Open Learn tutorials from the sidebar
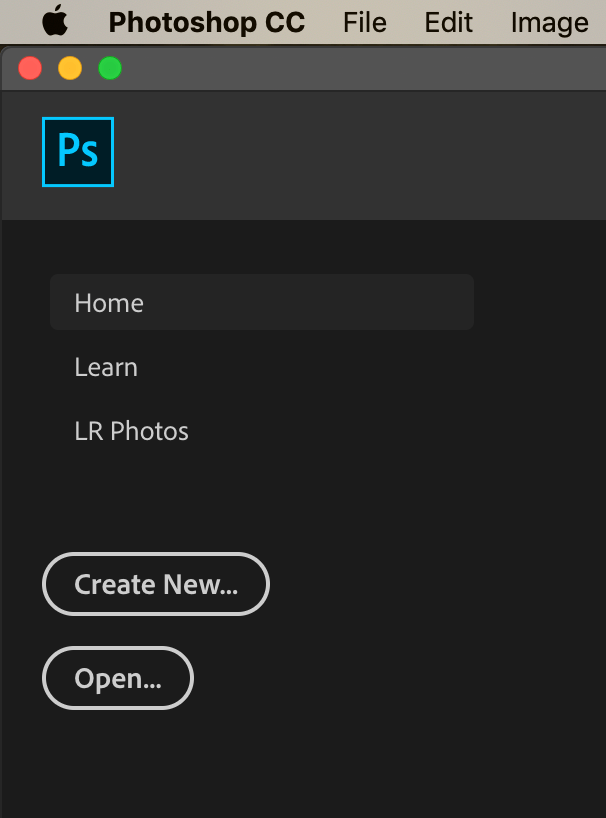The height and width of the screenshot is (818, 606). (x=105, y=367)
